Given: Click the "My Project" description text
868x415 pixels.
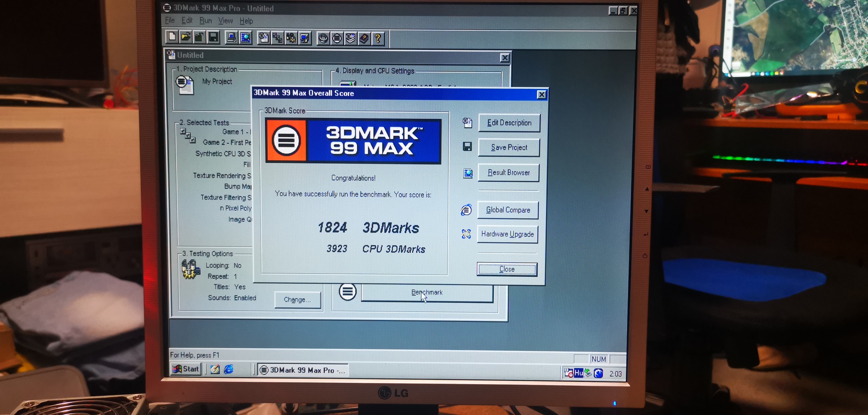Looking at the screenshot, I should [217, 81].
